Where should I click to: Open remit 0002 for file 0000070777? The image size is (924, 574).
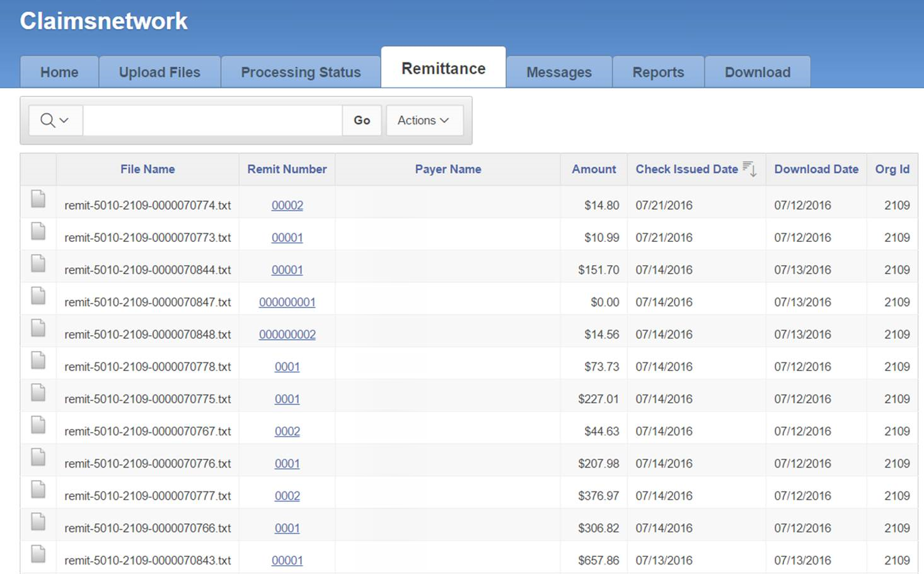click(x=287, y=495)
